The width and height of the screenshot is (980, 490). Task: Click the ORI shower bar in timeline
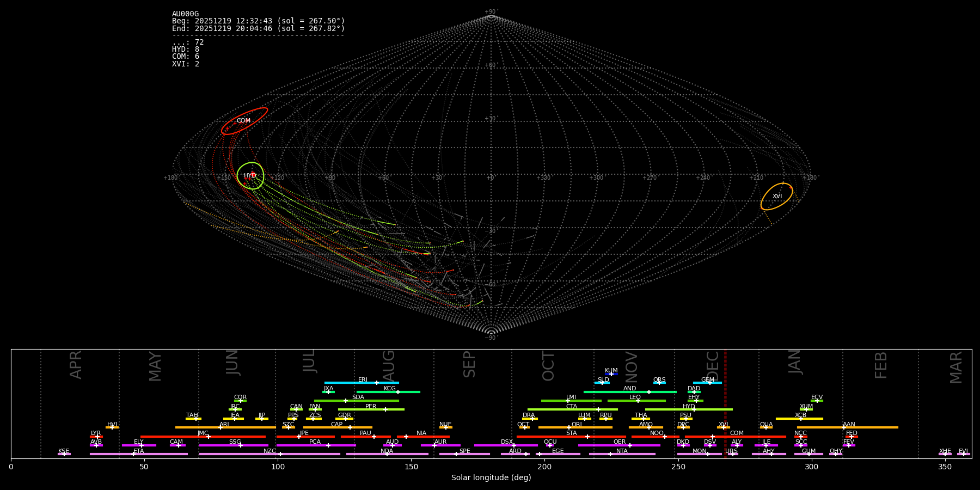tap(575, 427)
